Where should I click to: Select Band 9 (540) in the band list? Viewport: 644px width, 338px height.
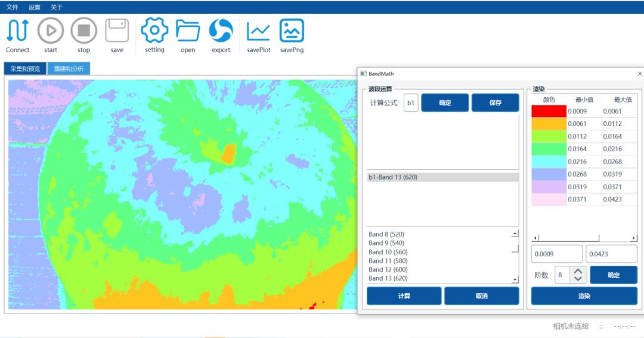click(386, 243)
